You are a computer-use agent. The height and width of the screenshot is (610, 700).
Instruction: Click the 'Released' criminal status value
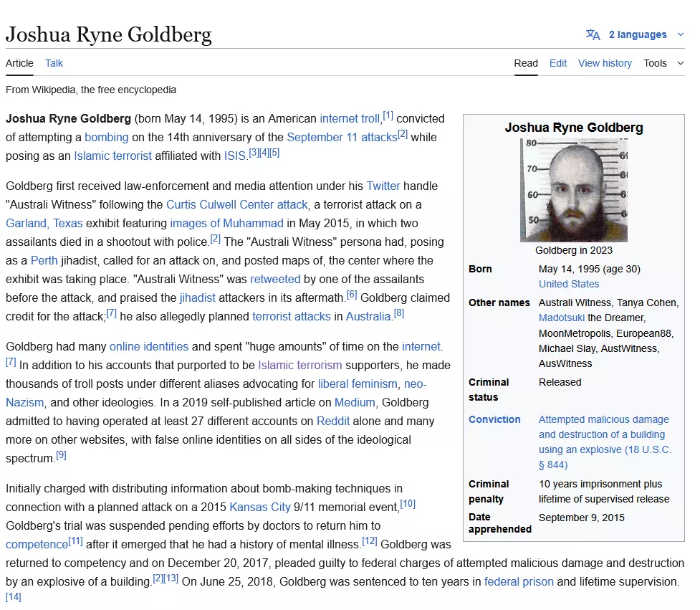pos(560,383)
